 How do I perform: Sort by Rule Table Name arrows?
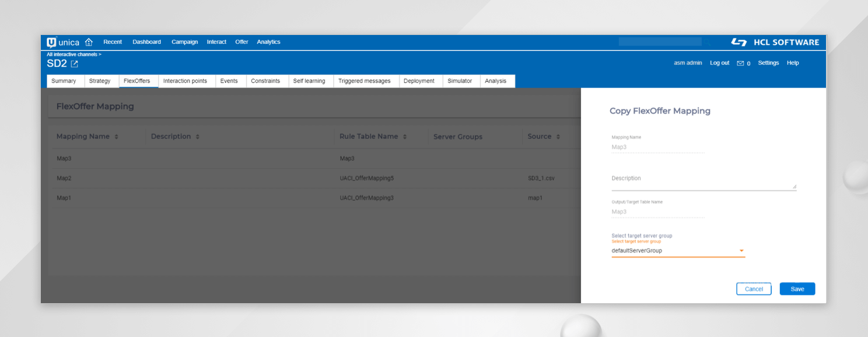(x=405, y=137)
